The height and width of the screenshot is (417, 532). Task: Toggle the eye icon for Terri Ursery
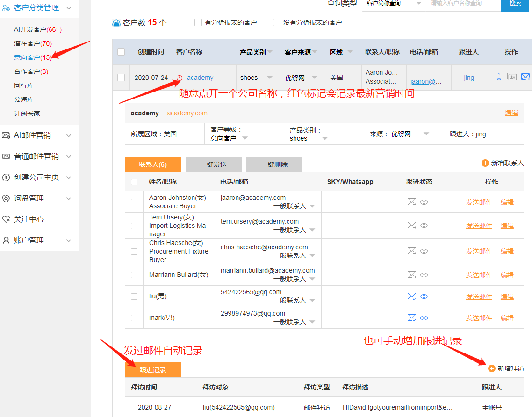click(424, 226)
